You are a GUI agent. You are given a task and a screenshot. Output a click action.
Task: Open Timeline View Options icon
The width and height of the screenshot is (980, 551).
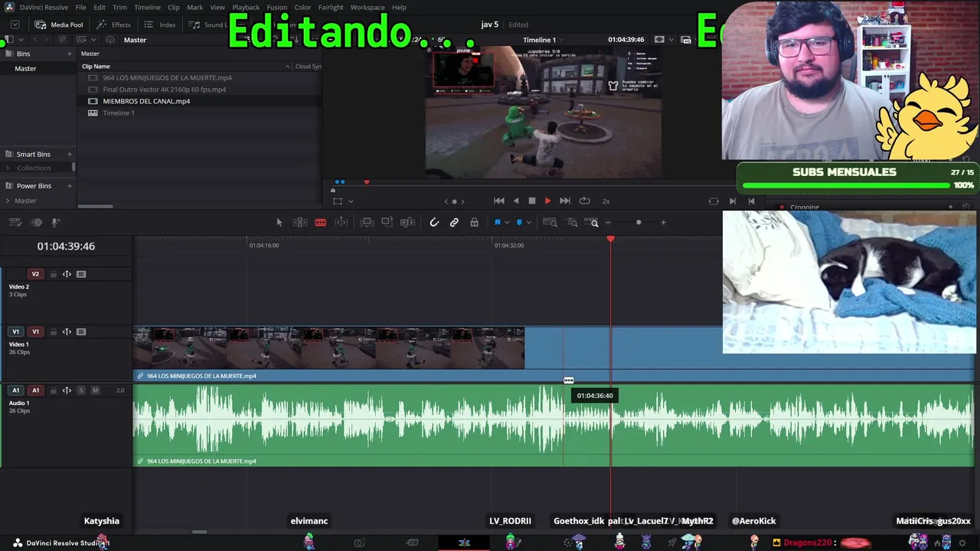[15, 223]
